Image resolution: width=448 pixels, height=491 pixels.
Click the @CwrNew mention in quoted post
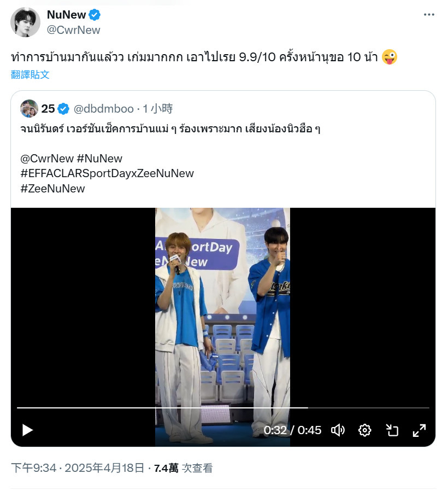pyautogui.click(x=47, y=159)
